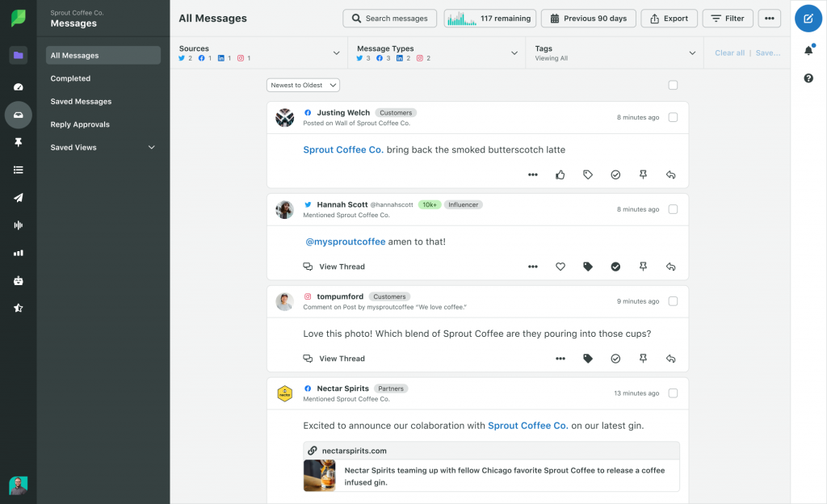Open the Newest to Oldest sort dropdown

point(303,85)
